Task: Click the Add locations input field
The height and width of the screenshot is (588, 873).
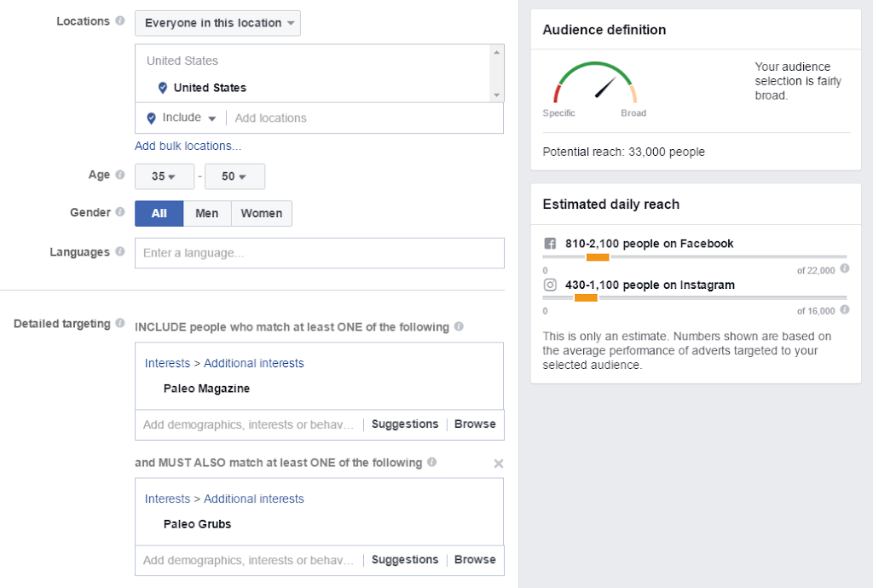Action: 365,118
